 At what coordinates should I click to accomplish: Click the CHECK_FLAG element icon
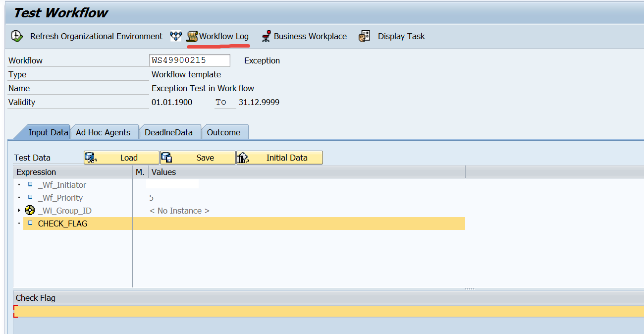(30, 223)
